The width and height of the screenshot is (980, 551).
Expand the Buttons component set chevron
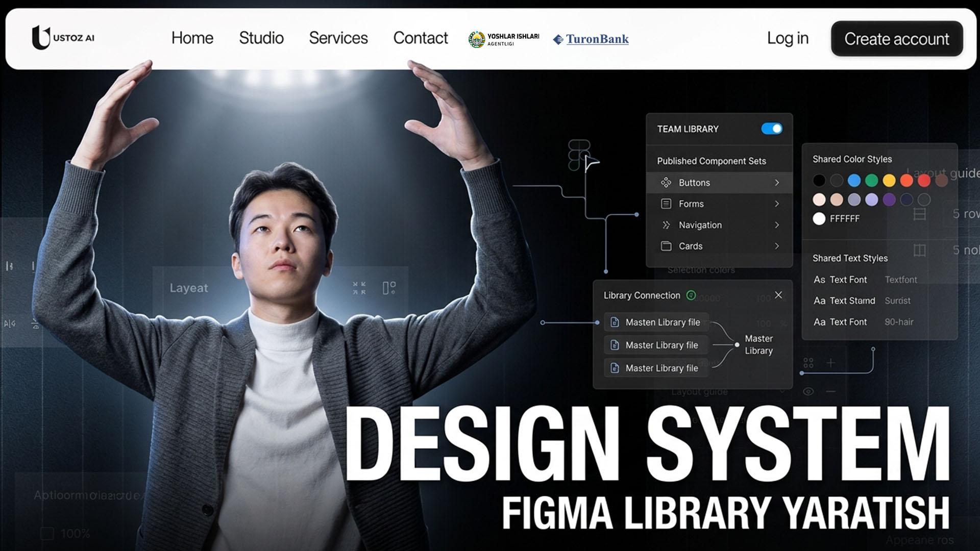pyautogui.click(x=777, y=183)
